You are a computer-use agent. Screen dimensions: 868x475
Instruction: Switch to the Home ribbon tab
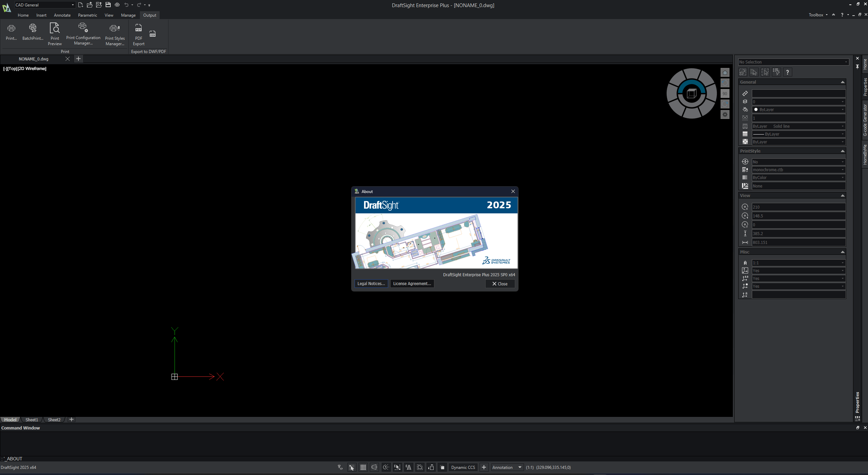pyautogui.click(x=23, y=15)
